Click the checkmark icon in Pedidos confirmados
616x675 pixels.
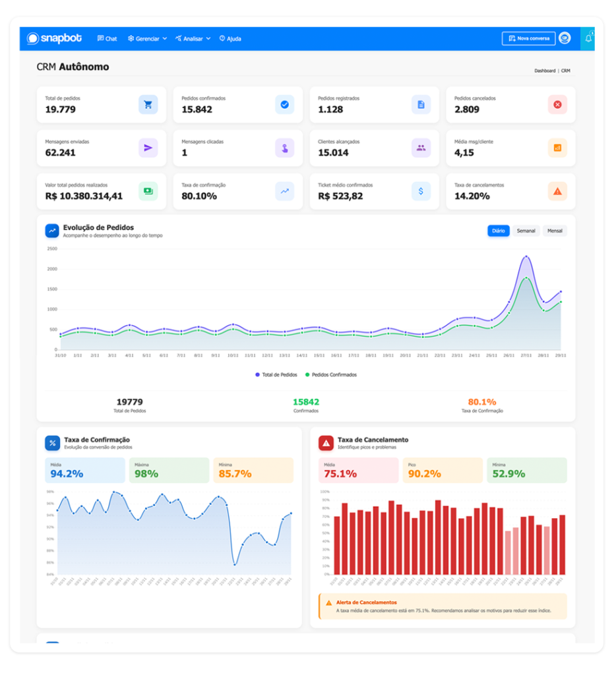(284, 104)
